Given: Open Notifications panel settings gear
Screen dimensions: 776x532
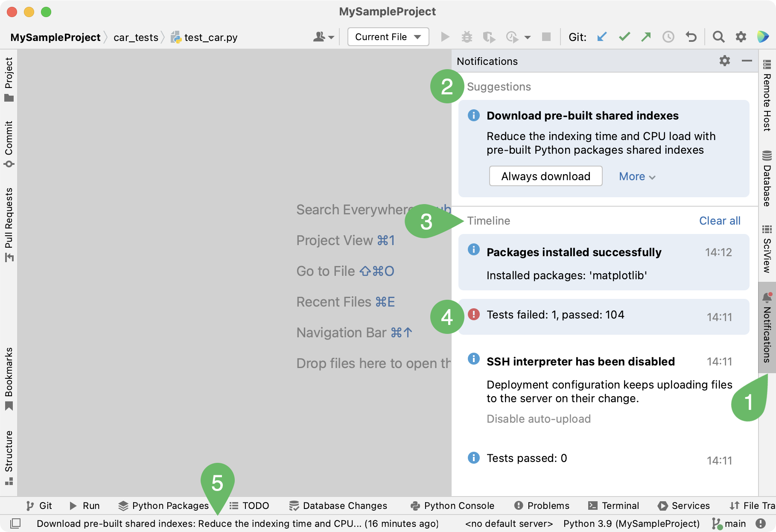Looking at the screenshot, I should pyautogui.click(x=724, y=61).
